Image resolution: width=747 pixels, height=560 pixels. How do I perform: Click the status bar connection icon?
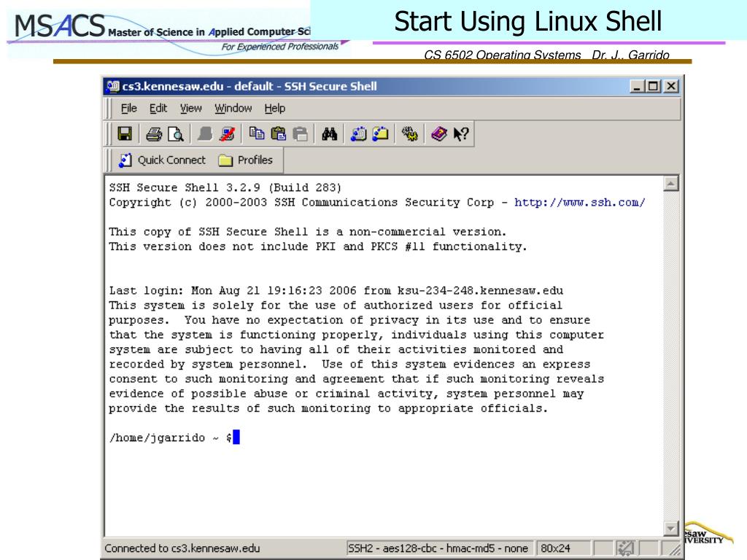click(x=625, y=548)
